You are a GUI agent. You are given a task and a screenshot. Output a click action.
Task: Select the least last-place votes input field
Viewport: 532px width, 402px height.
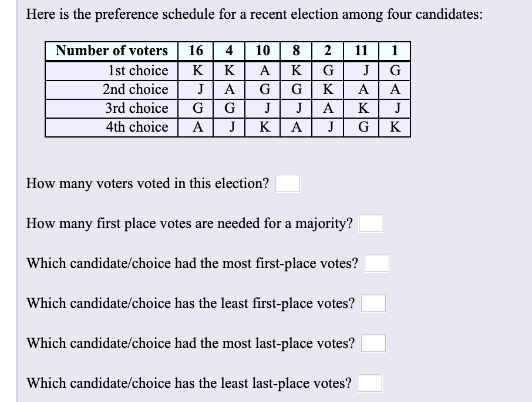(369, 383)
